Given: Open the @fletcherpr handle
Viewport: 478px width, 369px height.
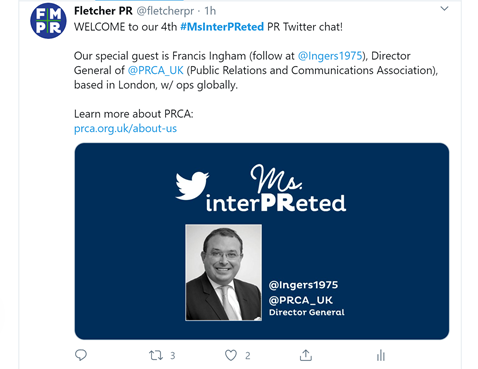Looking at the screenshot, I should tap(165, 11).
